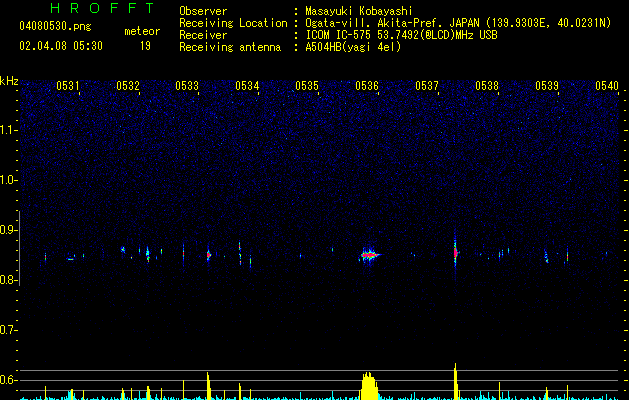
Task: Select the filename 04080530.png
Action: coord(55,27)
